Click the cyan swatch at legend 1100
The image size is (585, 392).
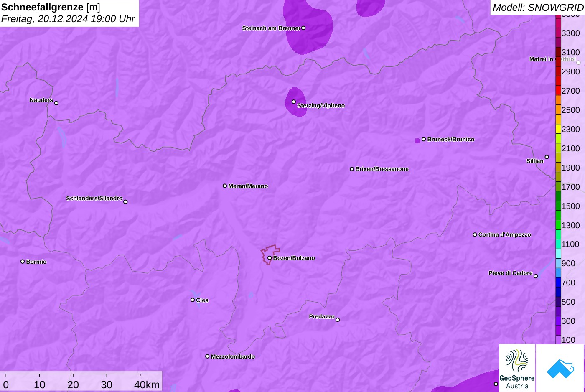558,244
